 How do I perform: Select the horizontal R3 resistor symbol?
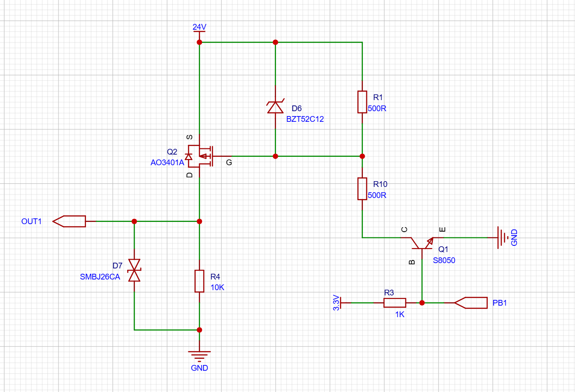(394, 303)
